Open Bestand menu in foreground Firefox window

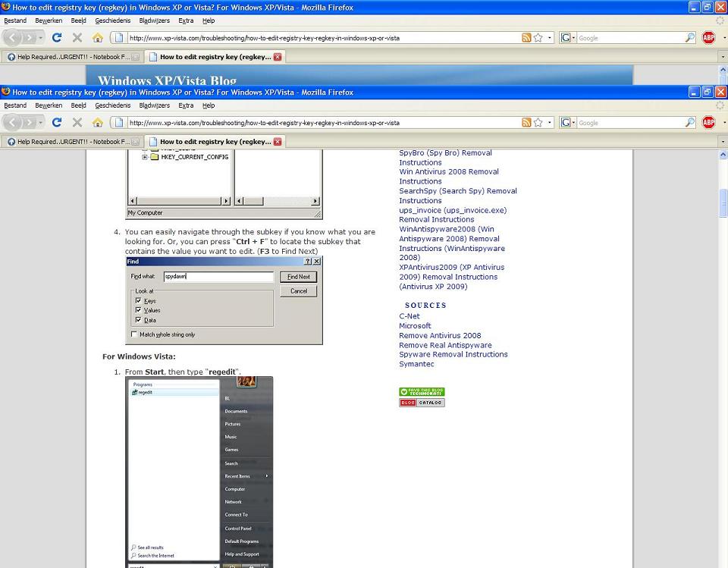pyautogui.click(x=15, y=105)
